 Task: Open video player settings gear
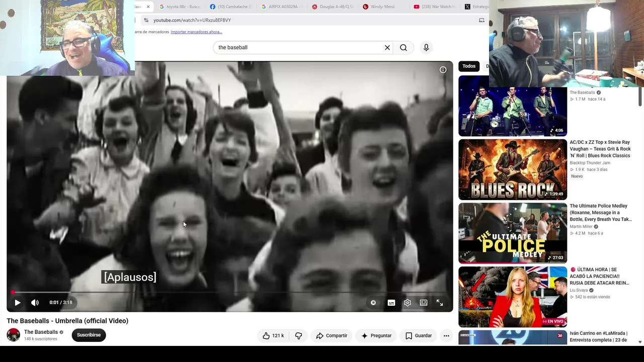tap(408, 303)
